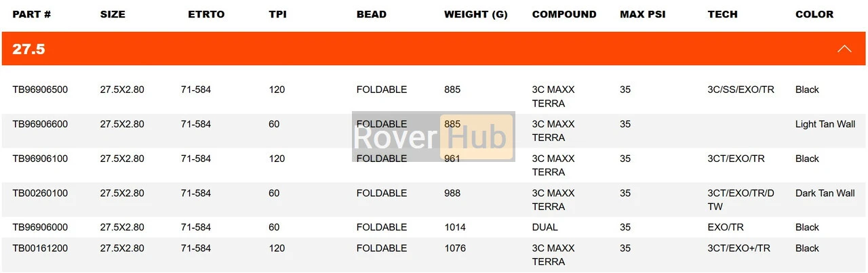The width and height of the screenshot is (868, 273).
Task: Click the Dark Tan Wall color cell
Action: pos(825,193)
